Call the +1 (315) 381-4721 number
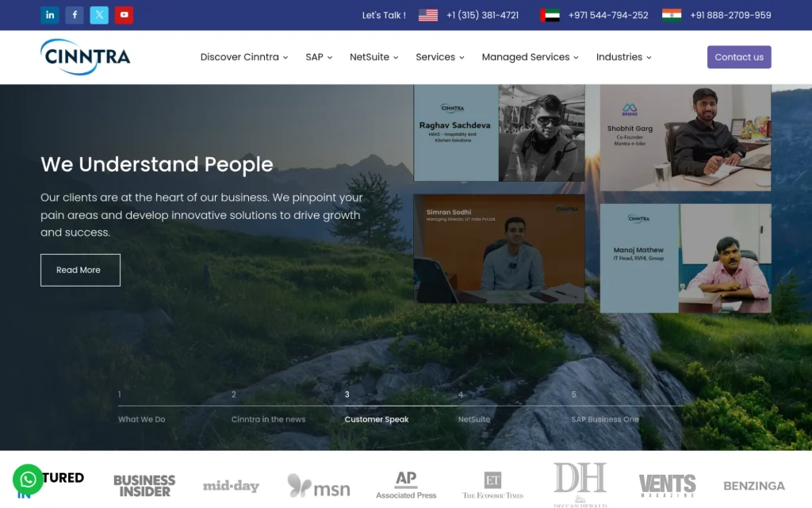Screen dimensions: 812x508 coord(482,16)
